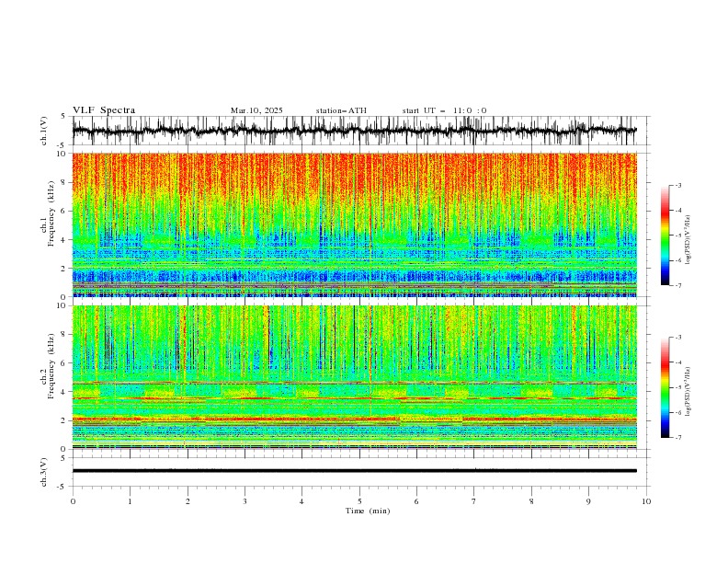
Task: Click the ch.1 voltage waveform trace
Action: 354,131
